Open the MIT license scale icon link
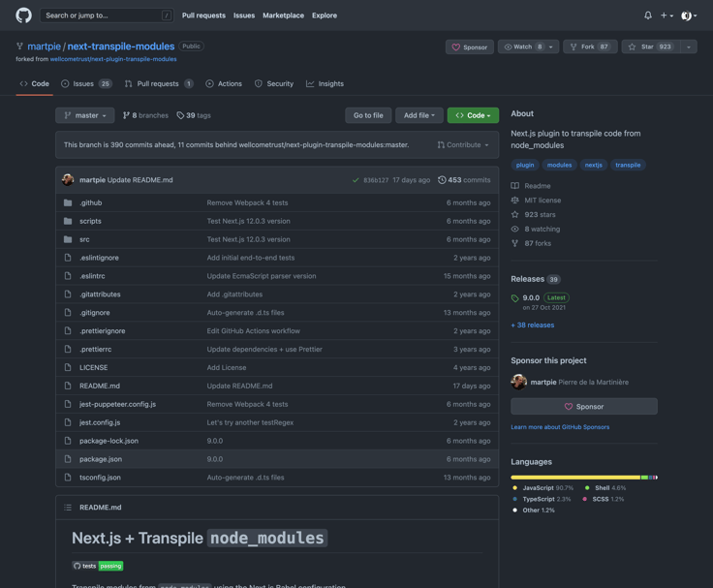The height and width of the screenshot is (588, 713). pos(514,201)
